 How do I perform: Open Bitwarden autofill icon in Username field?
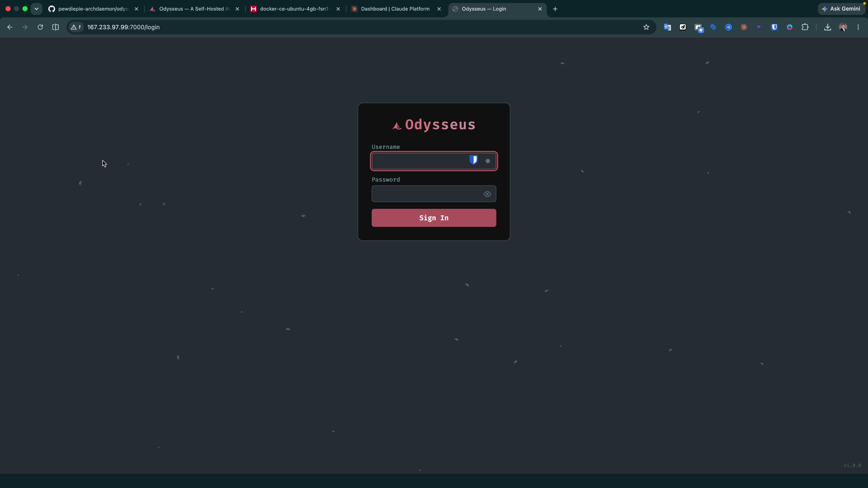click(x=473, y=160)
